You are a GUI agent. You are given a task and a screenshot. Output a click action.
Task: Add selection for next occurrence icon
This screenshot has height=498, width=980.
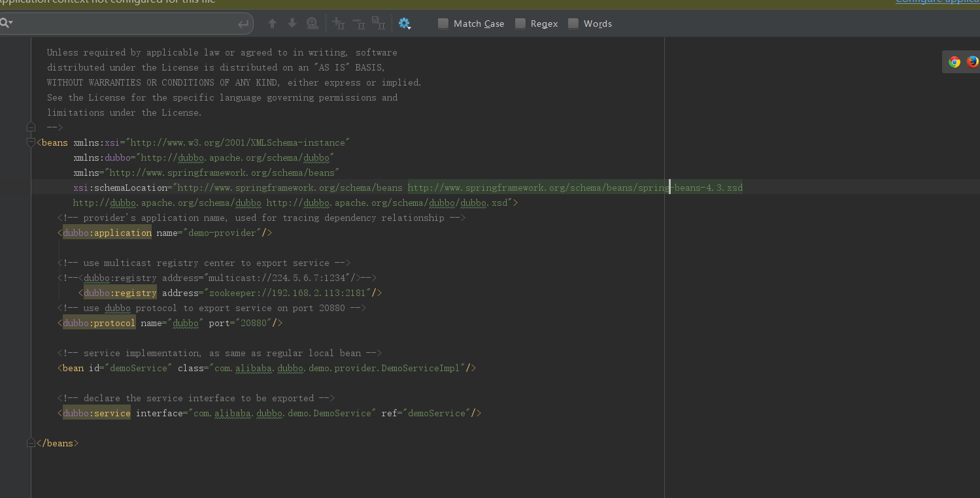[339, 24]
